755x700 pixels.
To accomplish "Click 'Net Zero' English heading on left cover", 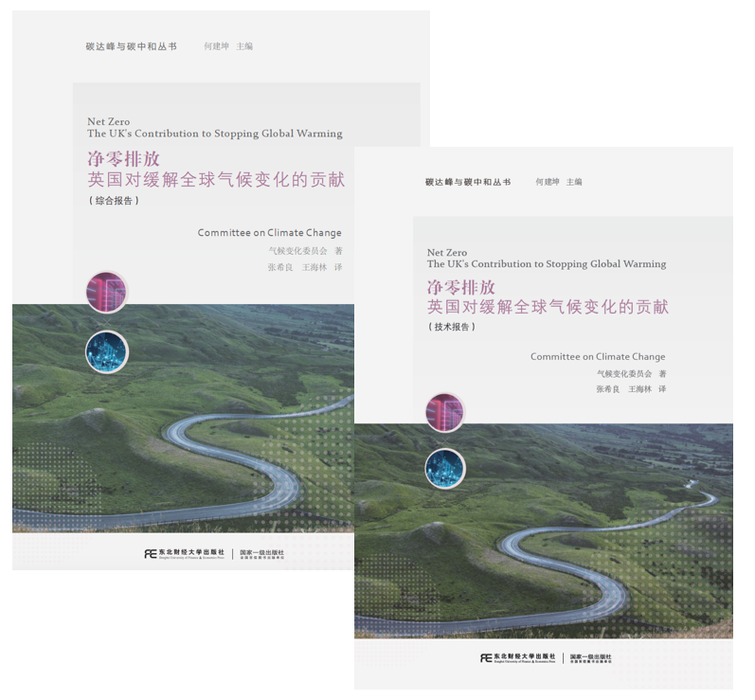I will click(x=108, y=121).
